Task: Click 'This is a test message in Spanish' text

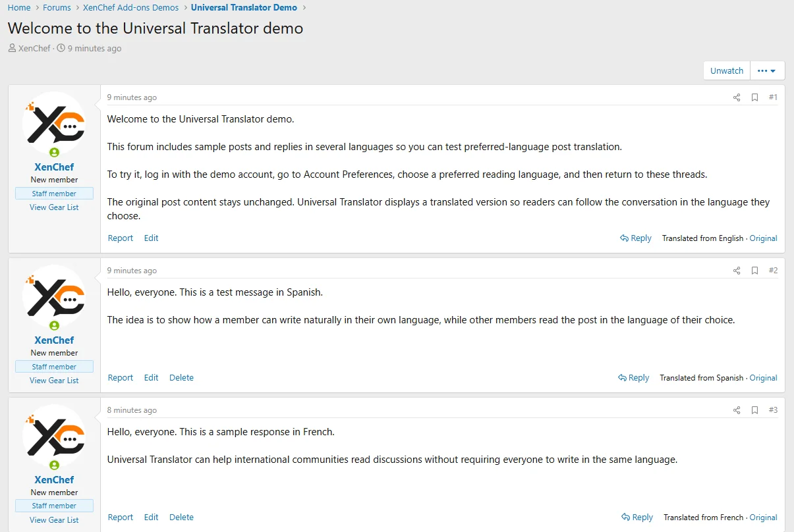Action: pyautogui.click(x=250, y=292)
